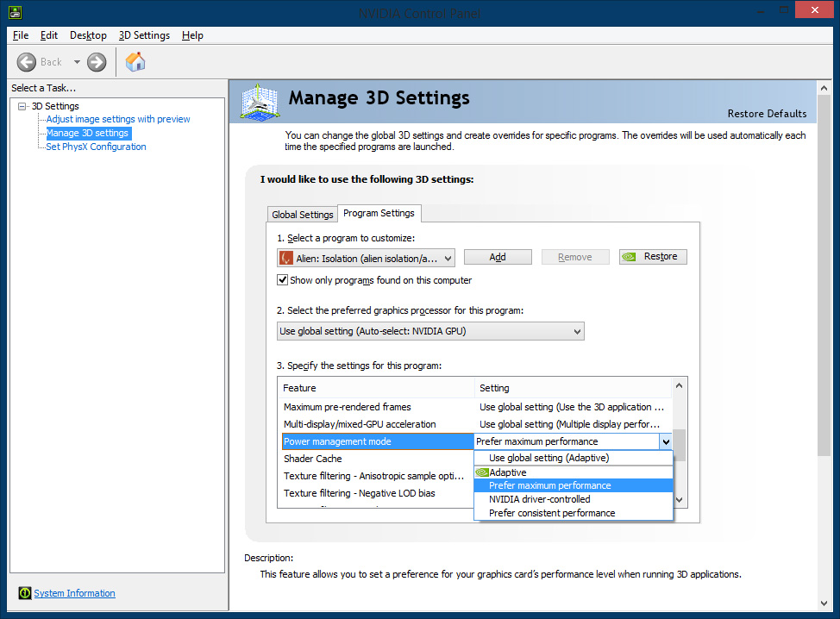Close the Power management mode dropdown arrow
The width and height of the screenshot is (840, 619).
665,441
